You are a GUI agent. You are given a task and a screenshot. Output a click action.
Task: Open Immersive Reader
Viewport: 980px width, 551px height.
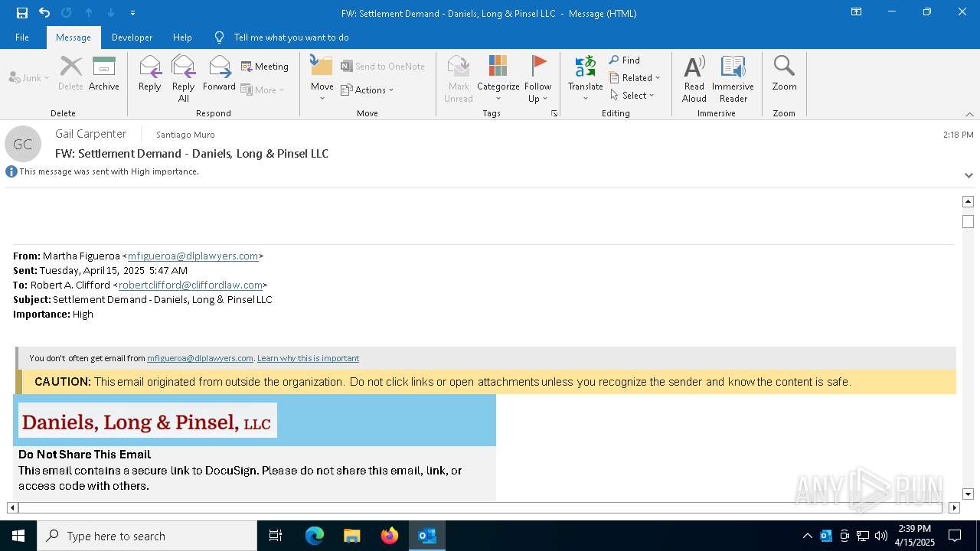(x=733, y=78)
